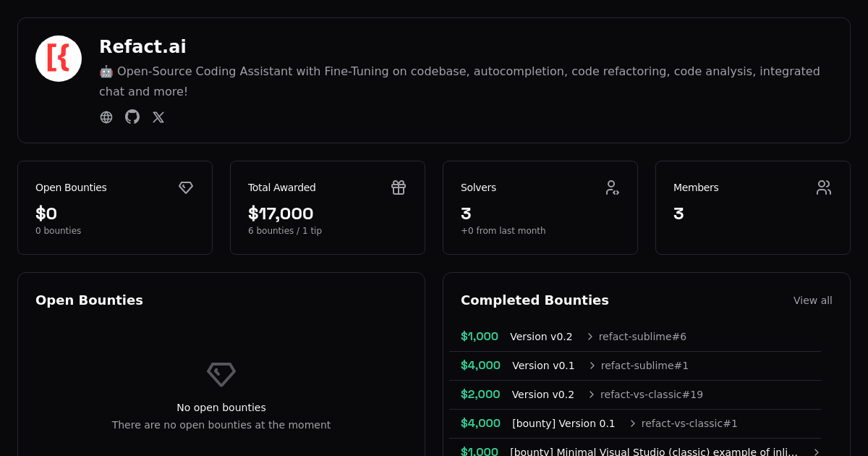Open the website globe icon link

point(106,117)
